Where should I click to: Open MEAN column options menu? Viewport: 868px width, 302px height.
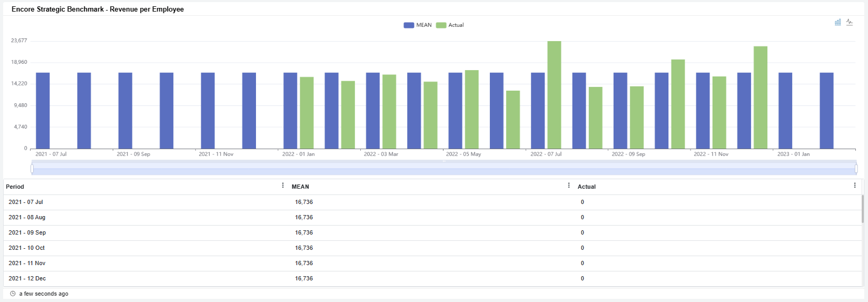(x=569, y=186)
